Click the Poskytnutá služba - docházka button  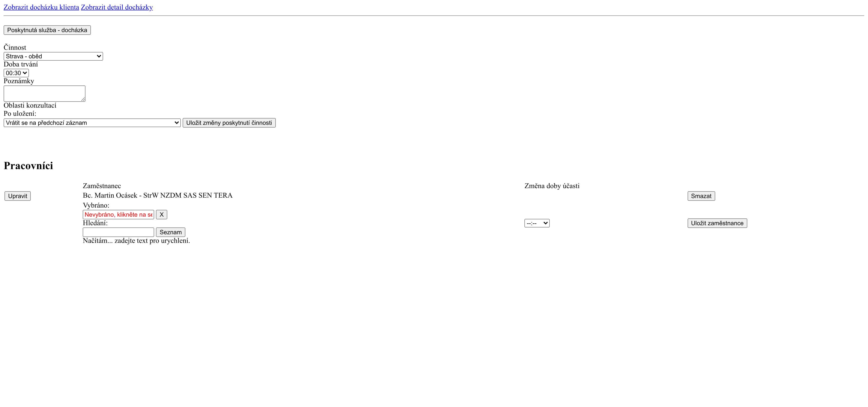47,30
